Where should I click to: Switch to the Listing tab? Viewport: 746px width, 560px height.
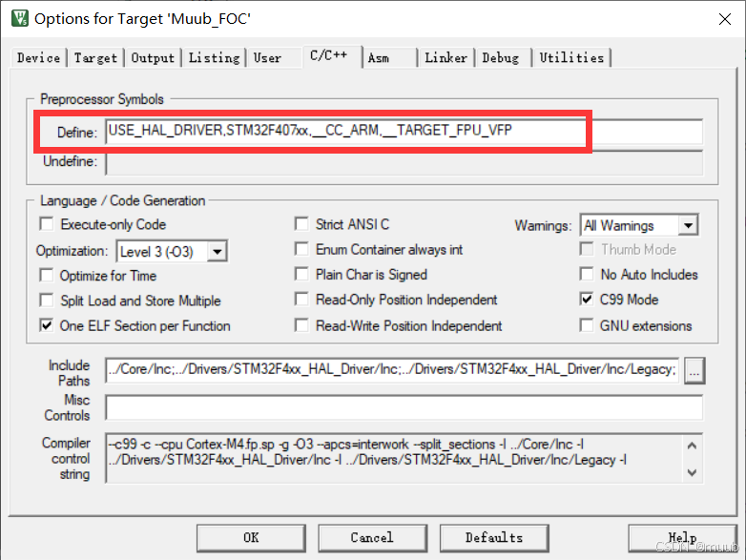pos(214,58)
